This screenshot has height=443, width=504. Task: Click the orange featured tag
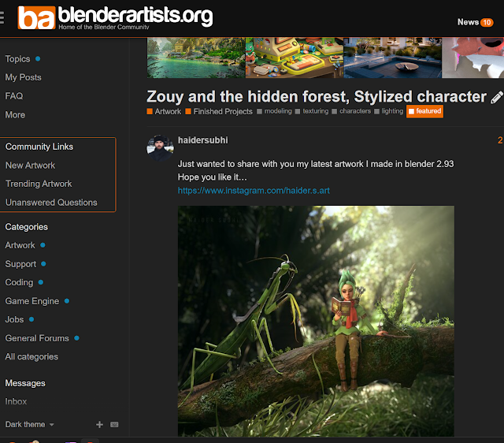pos(424,111)
